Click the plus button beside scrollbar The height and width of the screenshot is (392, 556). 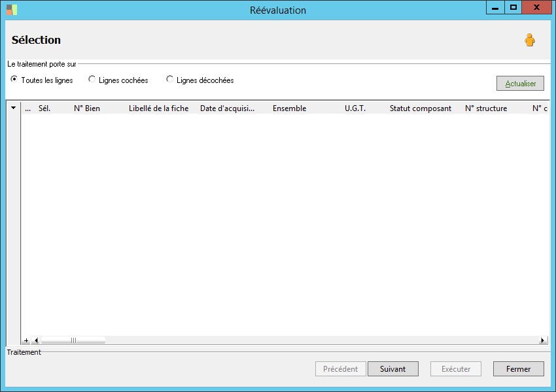26,340
